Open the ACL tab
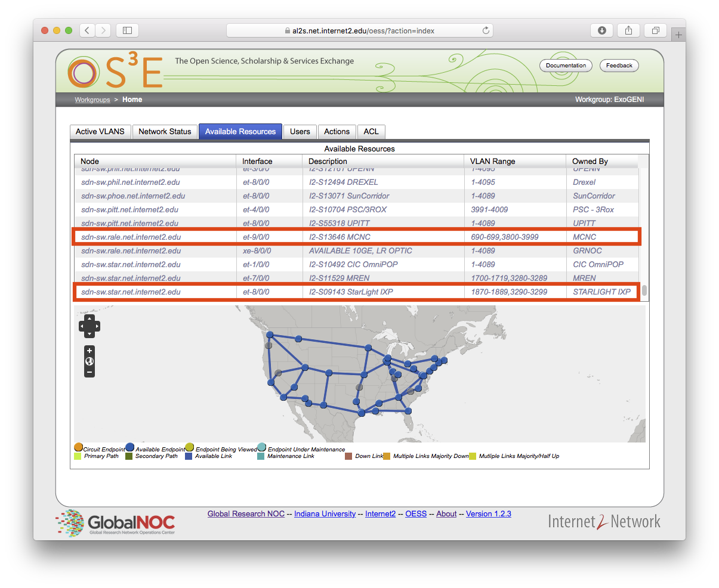This screenshot has width=719, height=588. click(x=371, y=132)
